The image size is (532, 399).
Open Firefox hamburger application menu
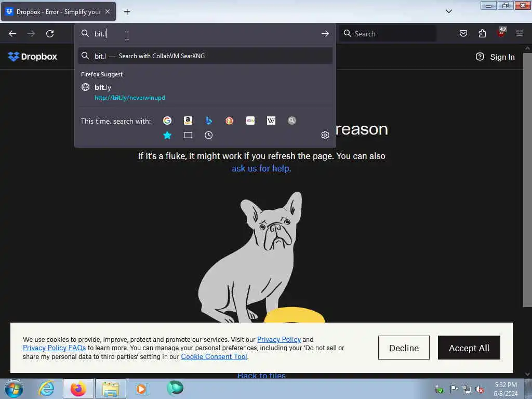click(520, 33)
